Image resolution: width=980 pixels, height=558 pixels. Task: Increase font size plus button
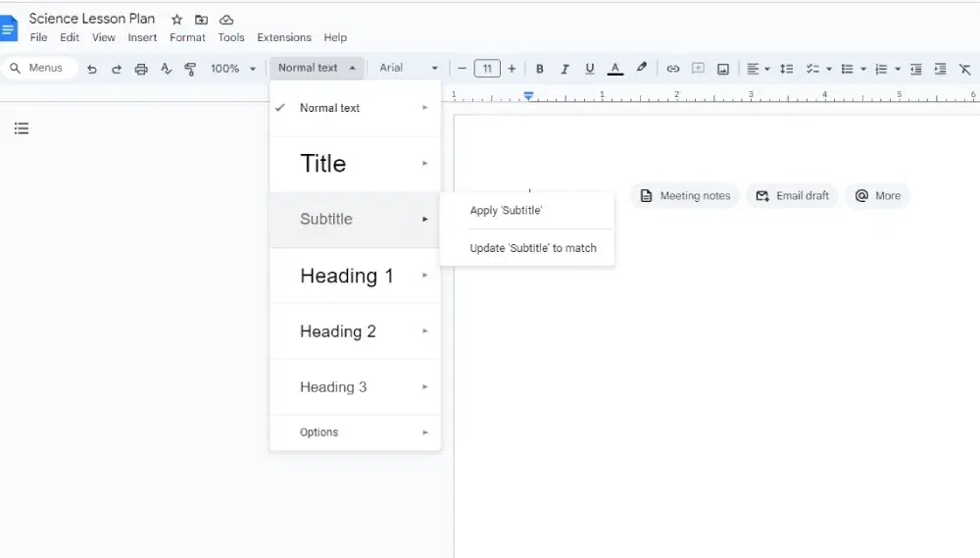pos(512,69)
